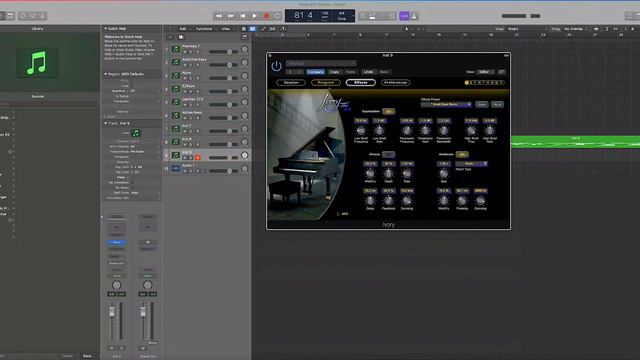
Task: Open the Functions menu in tracks area
Action: pos(204,29)
